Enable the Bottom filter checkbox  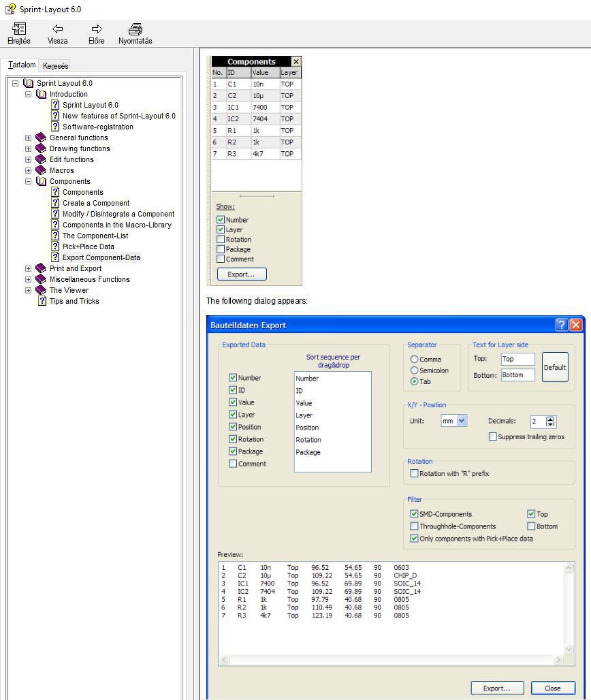pos(531,526)
